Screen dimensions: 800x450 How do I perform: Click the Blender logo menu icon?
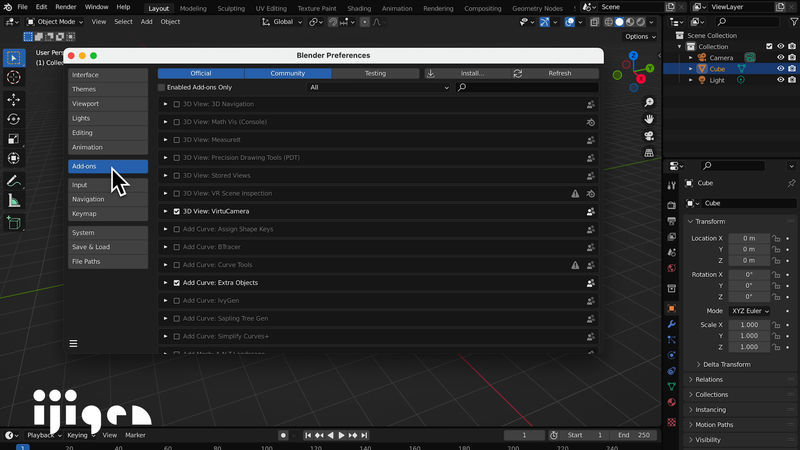click(8, 7)
